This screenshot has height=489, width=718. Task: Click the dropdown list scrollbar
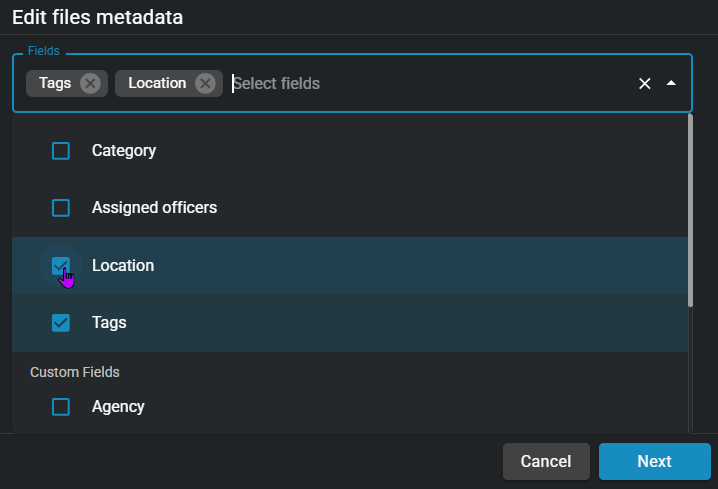689,210
